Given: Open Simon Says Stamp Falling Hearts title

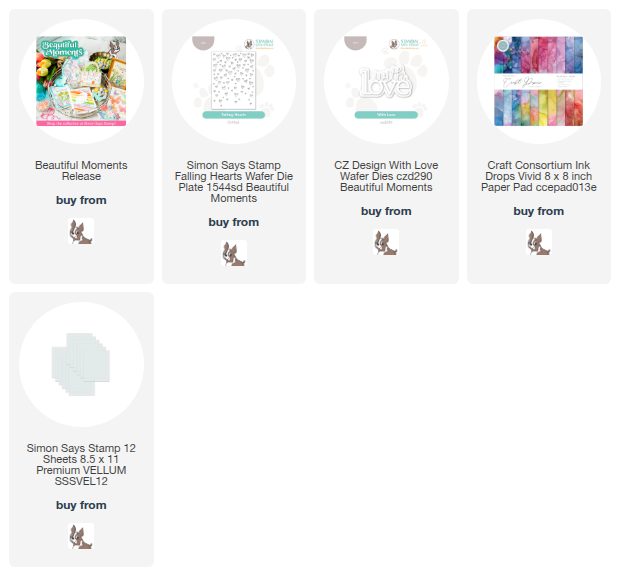Looking at the screenshot, I should point(234,182).
